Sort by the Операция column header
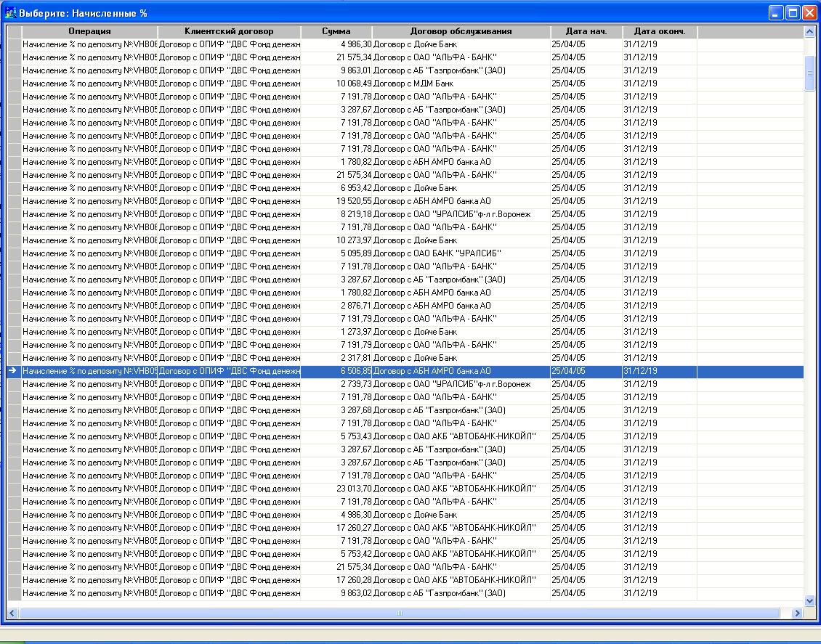This screenshot has width=821, height=644. tap(89, 31)
